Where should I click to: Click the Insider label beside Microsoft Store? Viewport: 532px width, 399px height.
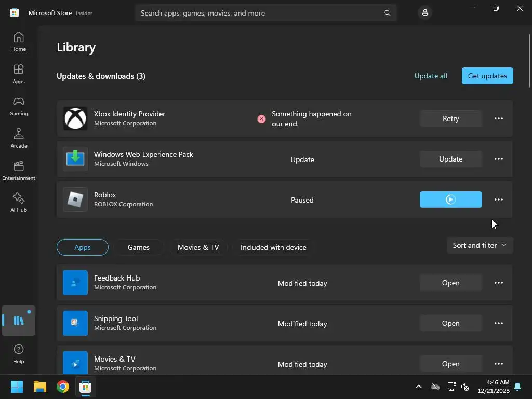[84, 13]
